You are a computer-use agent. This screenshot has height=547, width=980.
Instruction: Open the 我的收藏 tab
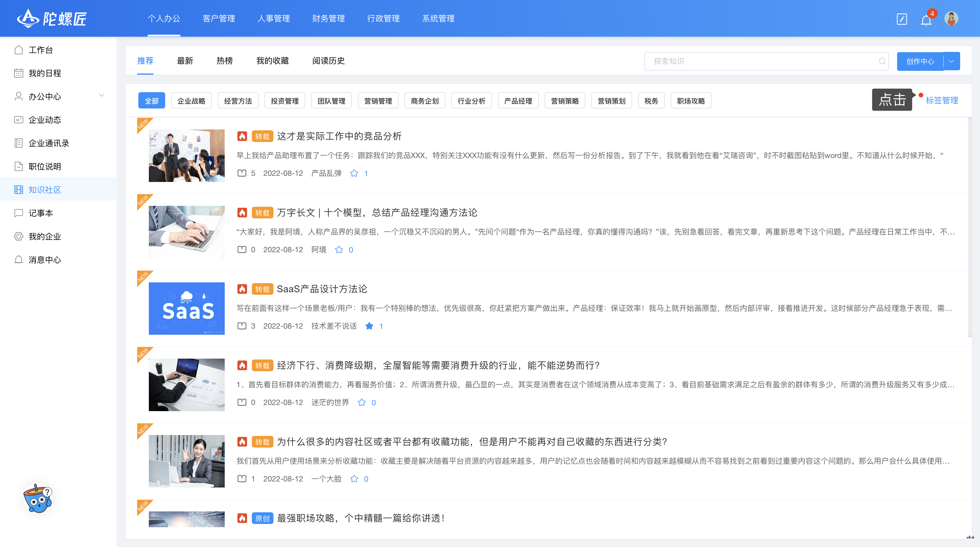272,61
